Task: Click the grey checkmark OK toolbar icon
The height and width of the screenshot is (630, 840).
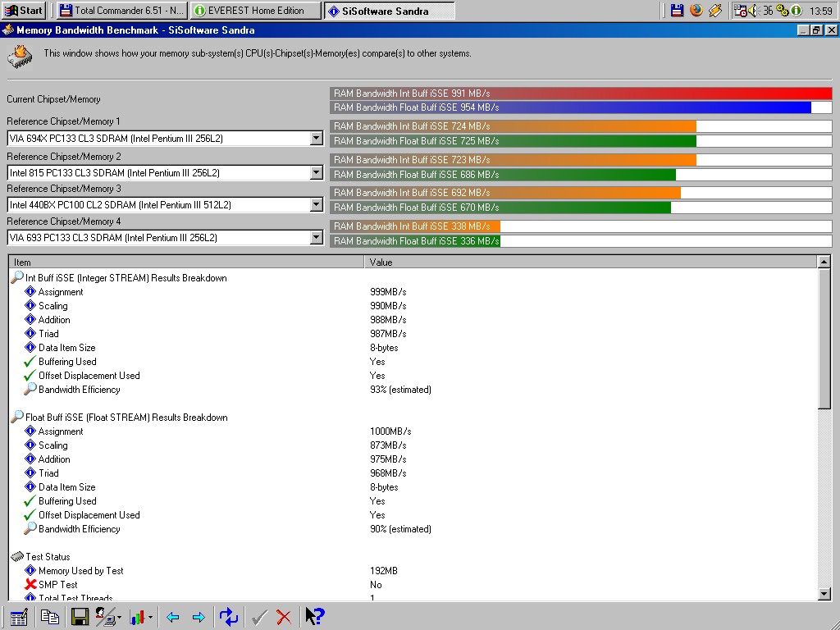Action: 259,617
